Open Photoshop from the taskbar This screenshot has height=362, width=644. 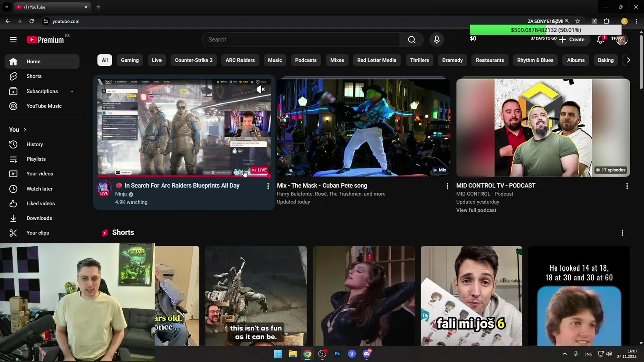click(337, 354)
